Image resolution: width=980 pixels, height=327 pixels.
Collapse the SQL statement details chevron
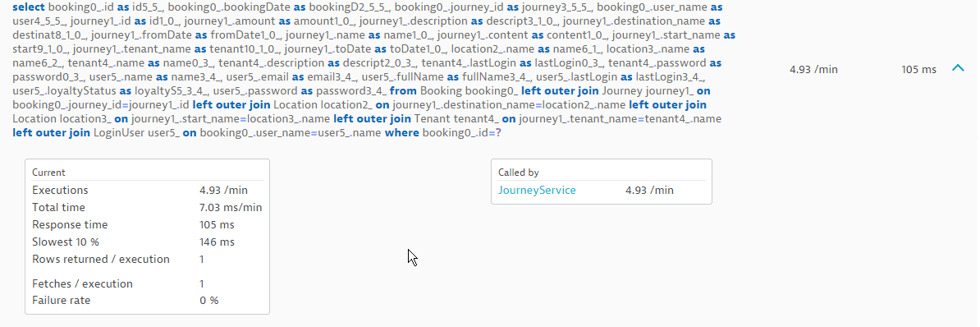pos(958,69)
